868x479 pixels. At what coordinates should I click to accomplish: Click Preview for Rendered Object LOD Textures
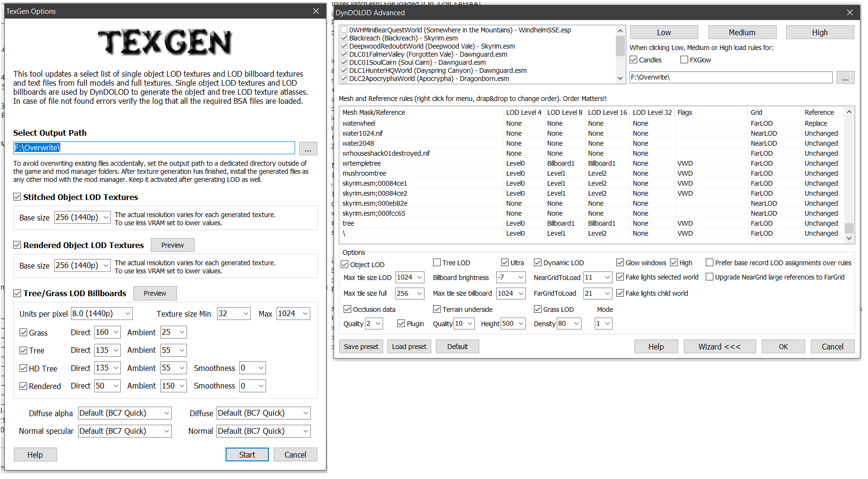tap(173, 245)
